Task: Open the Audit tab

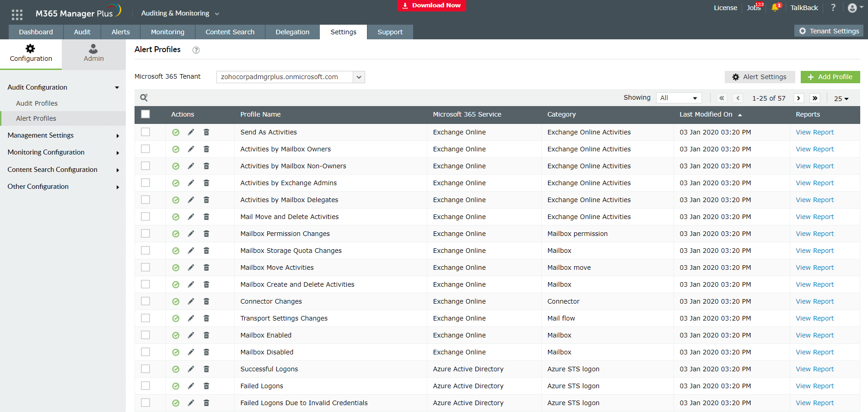Action: click(x=82, y=32)
